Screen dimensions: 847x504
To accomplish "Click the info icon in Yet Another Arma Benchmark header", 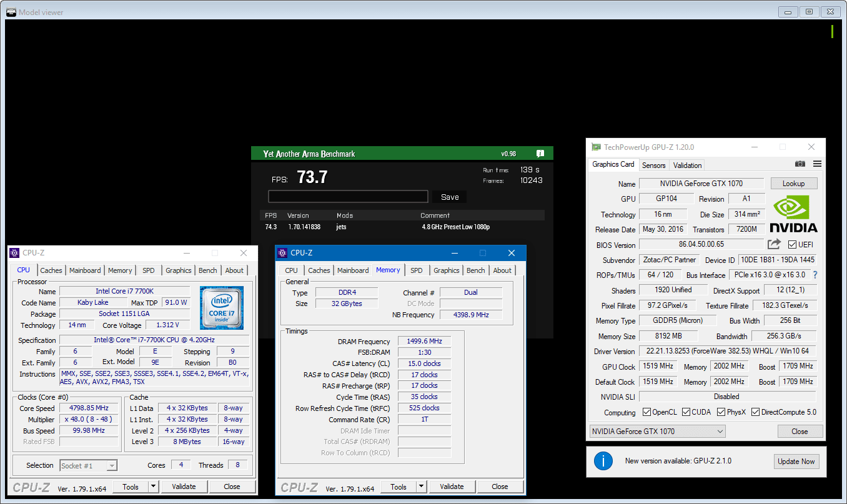I will 540,154.
